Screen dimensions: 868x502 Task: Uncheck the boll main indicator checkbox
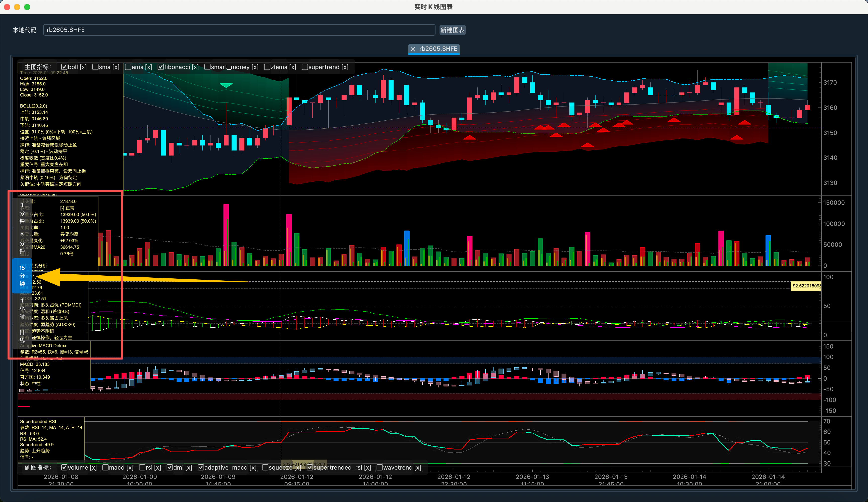(64, 67)
